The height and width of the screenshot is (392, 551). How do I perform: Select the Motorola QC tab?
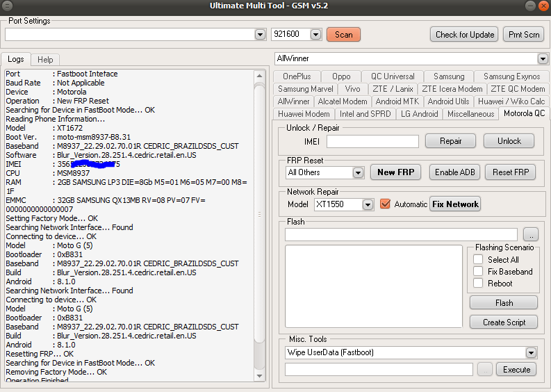[x=524, y=113]
